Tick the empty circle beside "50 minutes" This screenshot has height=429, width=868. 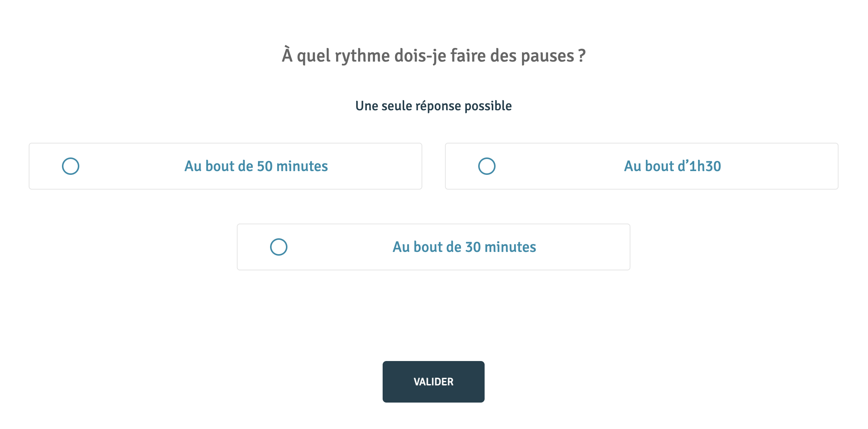click(71, 166)
